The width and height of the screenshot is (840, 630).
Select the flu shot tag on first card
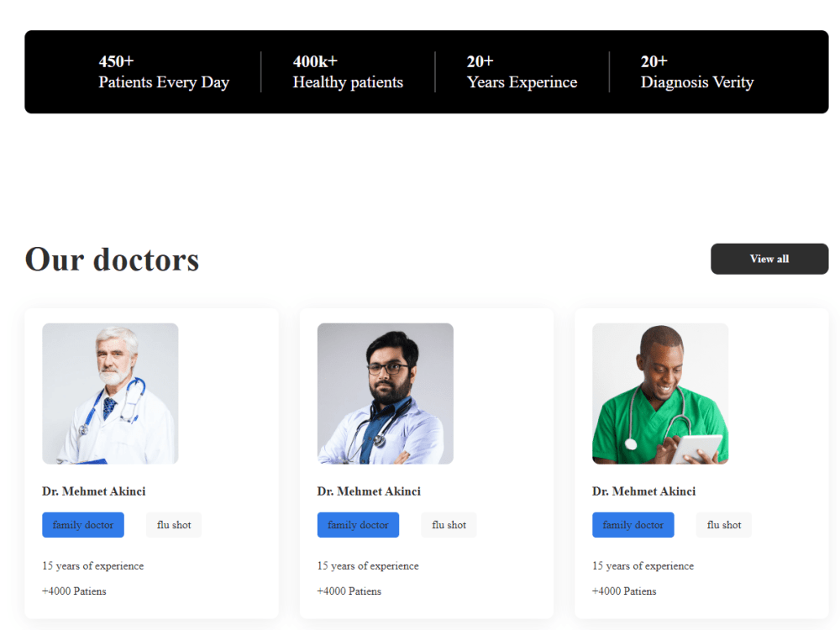173,524
